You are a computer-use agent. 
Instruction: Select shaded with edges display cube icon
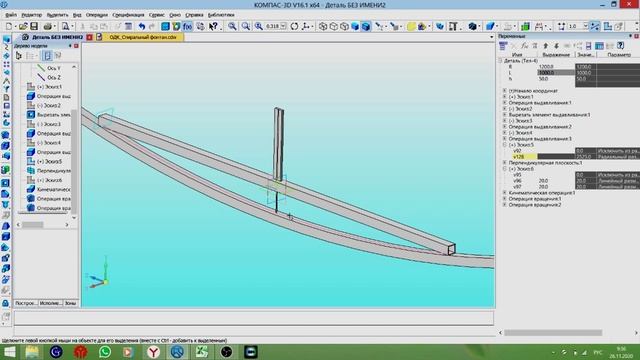[366, 26]
